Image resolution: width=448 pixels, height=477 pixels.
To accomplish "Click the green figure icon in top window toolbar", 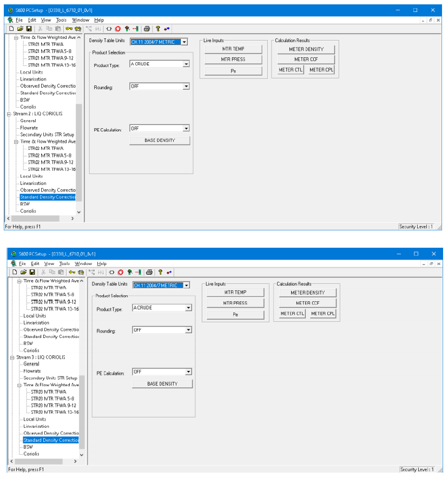I will (x=127, y=29).
